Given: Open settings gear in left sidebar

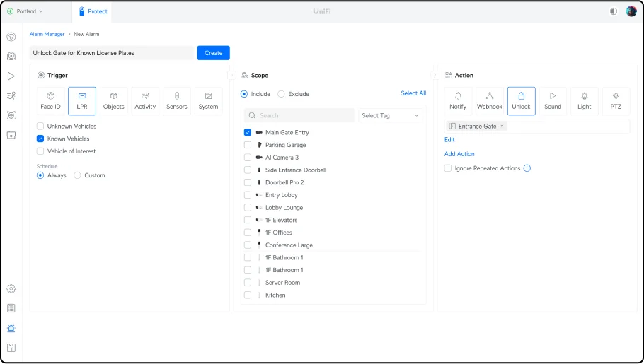Looking at the screenshot, I should (x=11, y=288).
